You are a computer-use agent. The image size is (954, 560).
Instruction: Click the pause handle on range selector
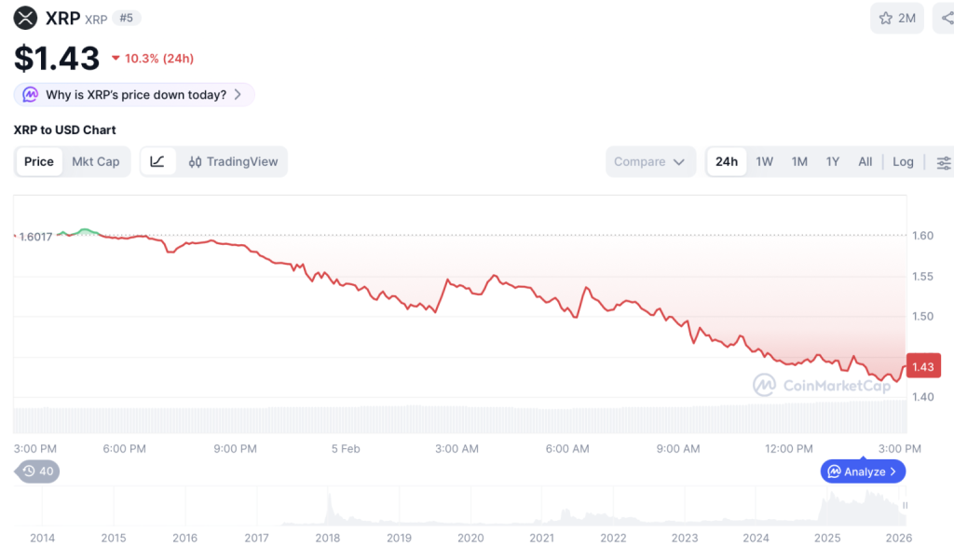click(904, 506)
